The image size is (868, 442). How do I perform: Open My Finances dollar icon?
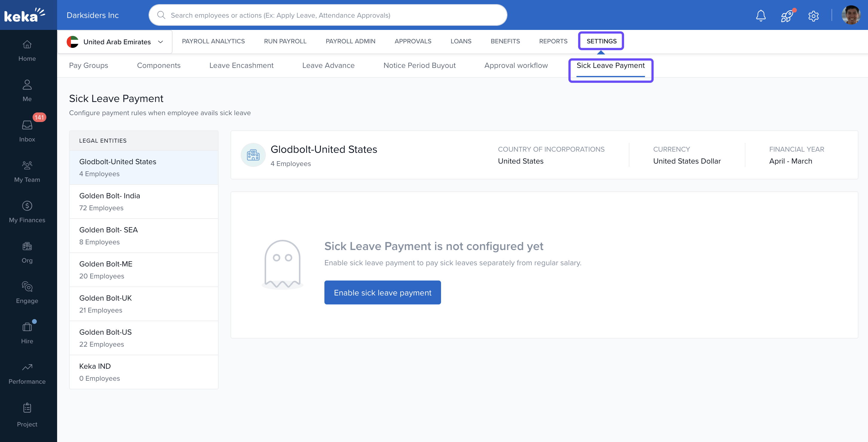(27, 211)
